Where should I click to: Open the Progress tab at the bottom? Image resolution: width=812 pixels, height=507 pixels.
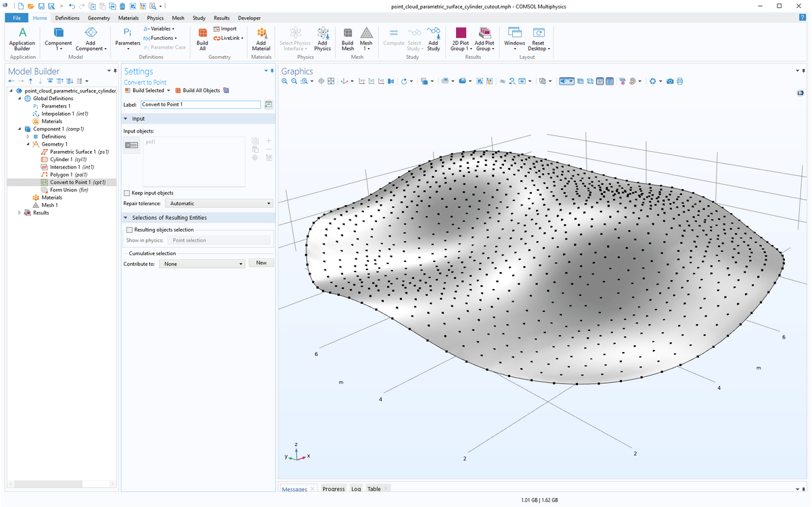point(334,489)
